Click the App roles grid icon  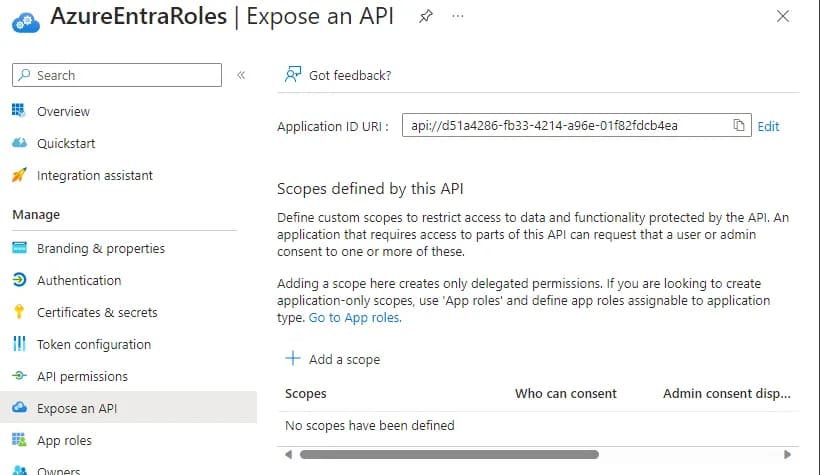click(x=19, y=439)
